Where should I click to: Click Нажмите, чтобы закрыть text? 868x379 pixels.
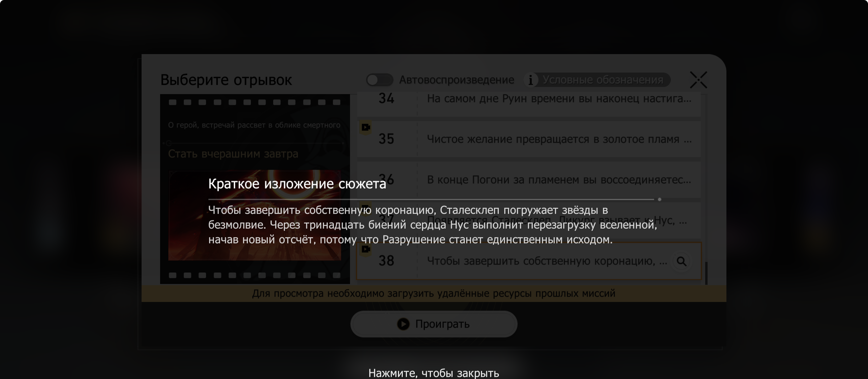tap(434, 372)
